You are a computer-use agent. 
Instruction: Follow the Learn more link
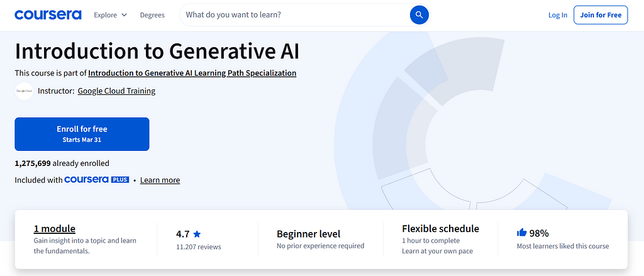tap(160, 180)
